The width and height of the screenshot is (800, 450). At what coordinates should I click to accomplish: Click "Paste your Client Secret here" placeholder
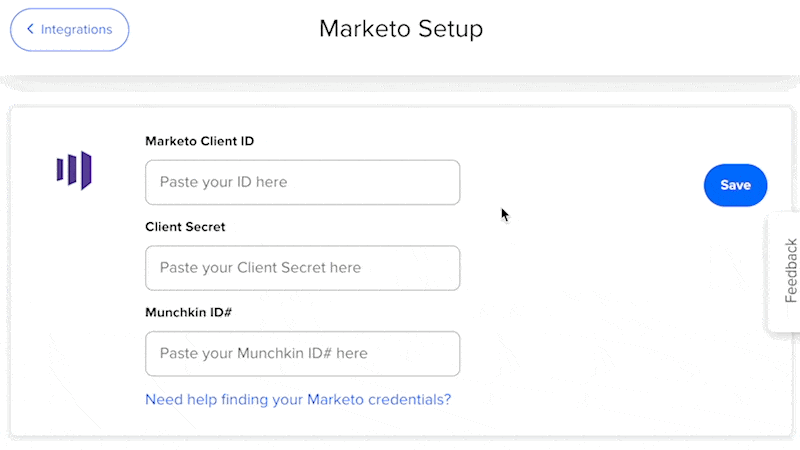point(260,268)
